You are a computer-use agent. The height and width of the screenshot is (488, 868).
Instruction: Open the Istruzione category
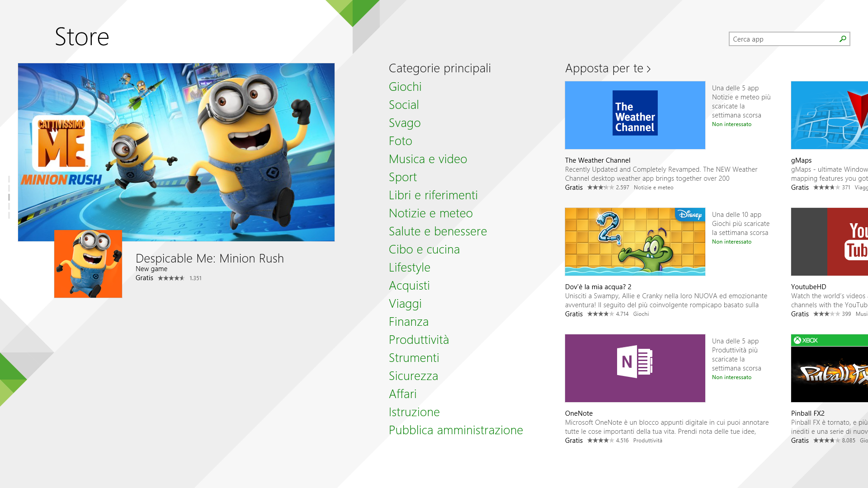click(414, 412)
